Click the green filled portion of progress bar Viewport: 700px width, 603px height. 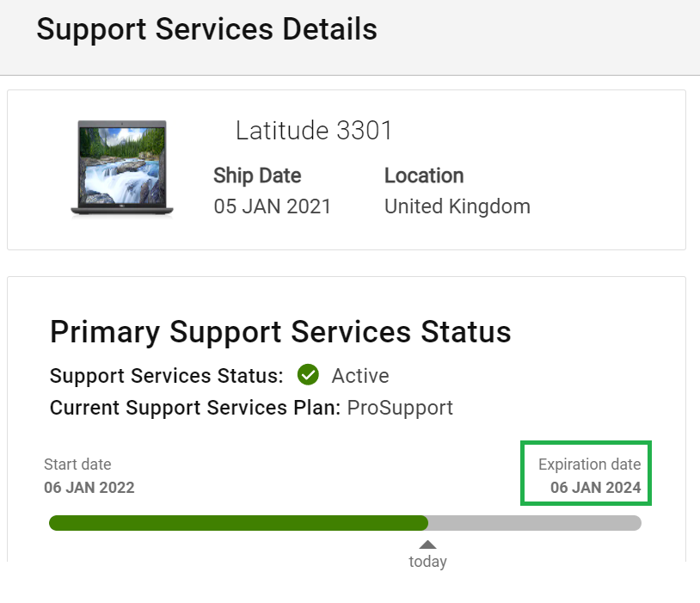(238, 523)
